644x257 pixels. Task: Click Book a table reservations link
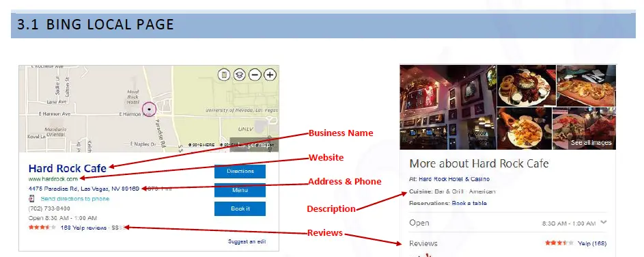point(469,203)
